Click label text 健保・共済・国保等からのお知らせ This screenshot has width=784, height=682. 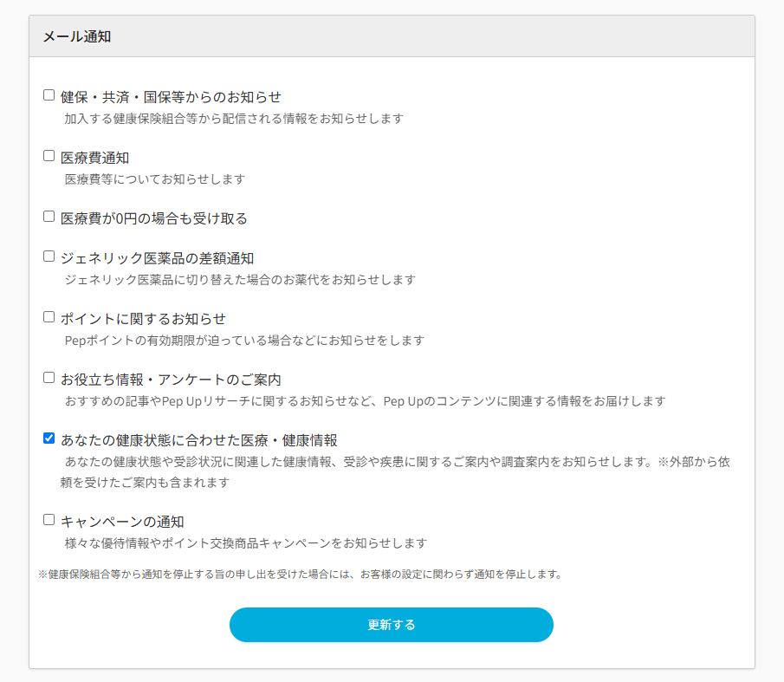click(x=171, y=97)
